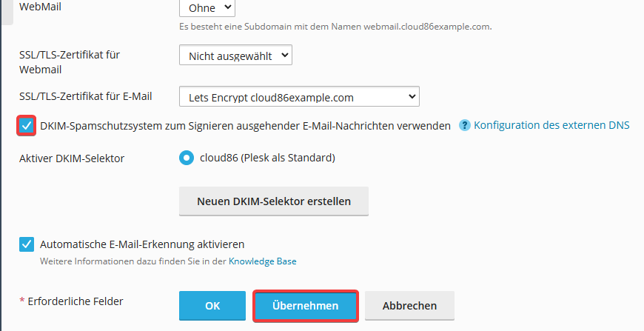The height and width of the screenshot is (331, 644).
Task: Click the SSL/TLS-Zertifikat für E-Mail field label
Action: click(x=85, y=96)
